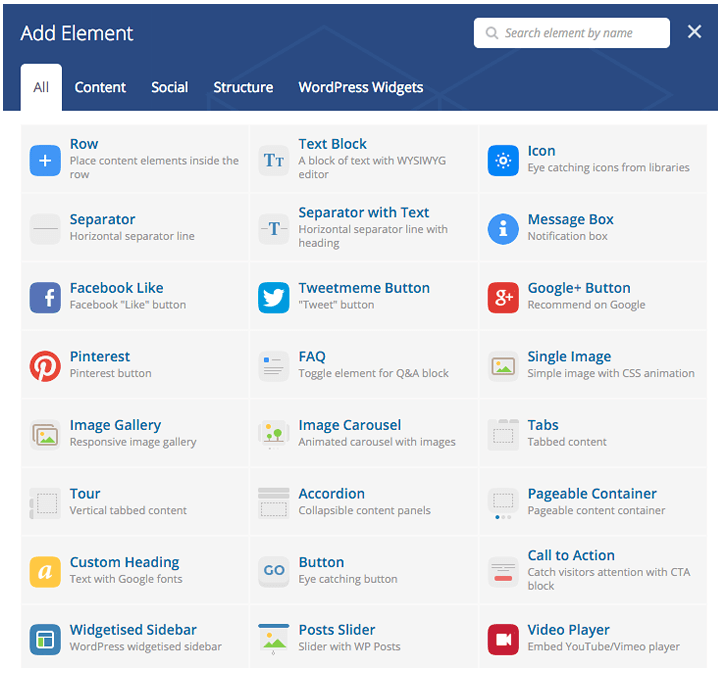Click the blue gear Icon element

click(503, 160)
